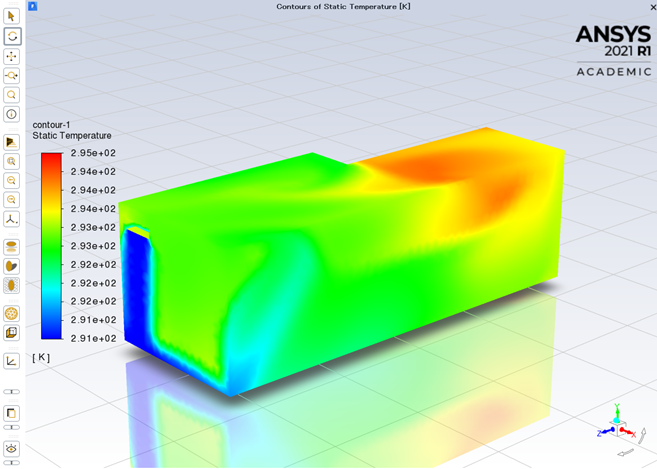657x469 pixels.
Task: Toggle the axes display icon
Action: [11, 361]
